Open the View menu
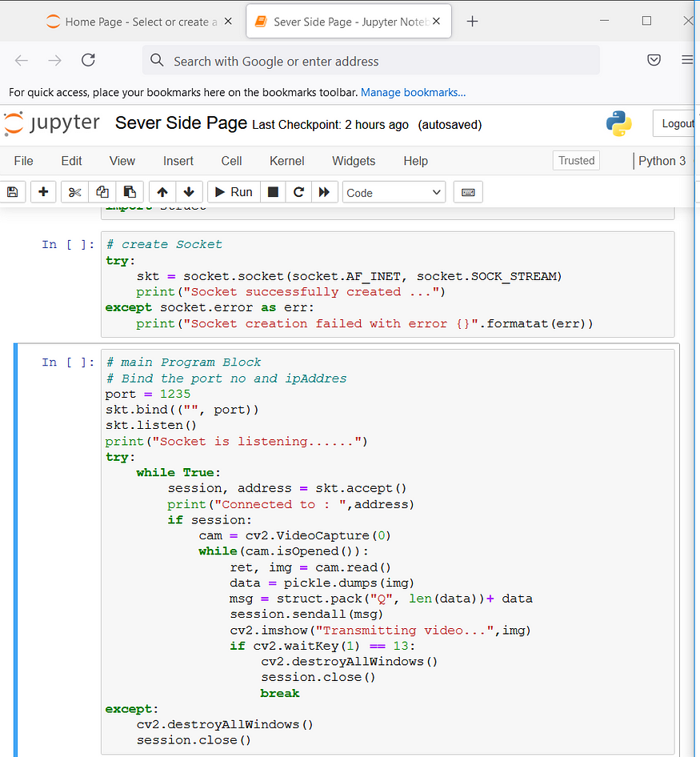The height and width of the screenshot is (757, 700). click(122, 161)
